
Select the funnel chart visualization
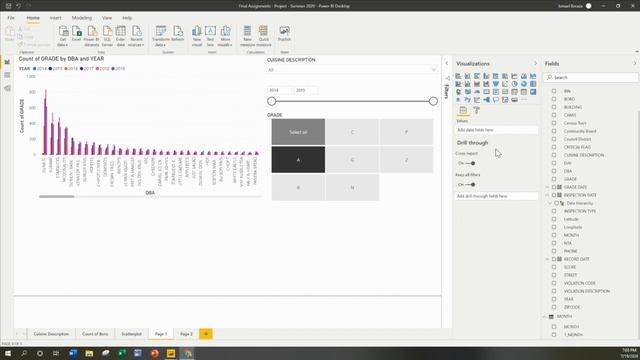(x=496, y=84)
